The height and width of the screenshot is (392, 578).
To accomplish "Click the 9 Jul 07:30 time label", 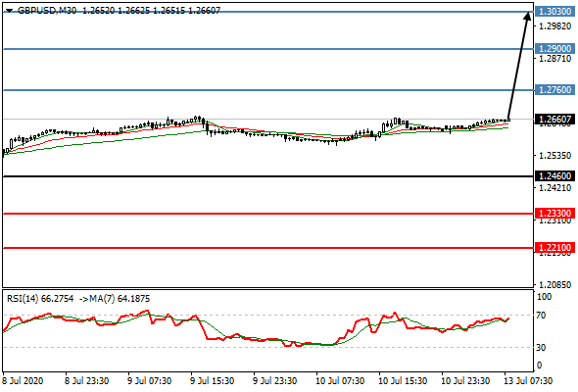I will click(149, 381).
